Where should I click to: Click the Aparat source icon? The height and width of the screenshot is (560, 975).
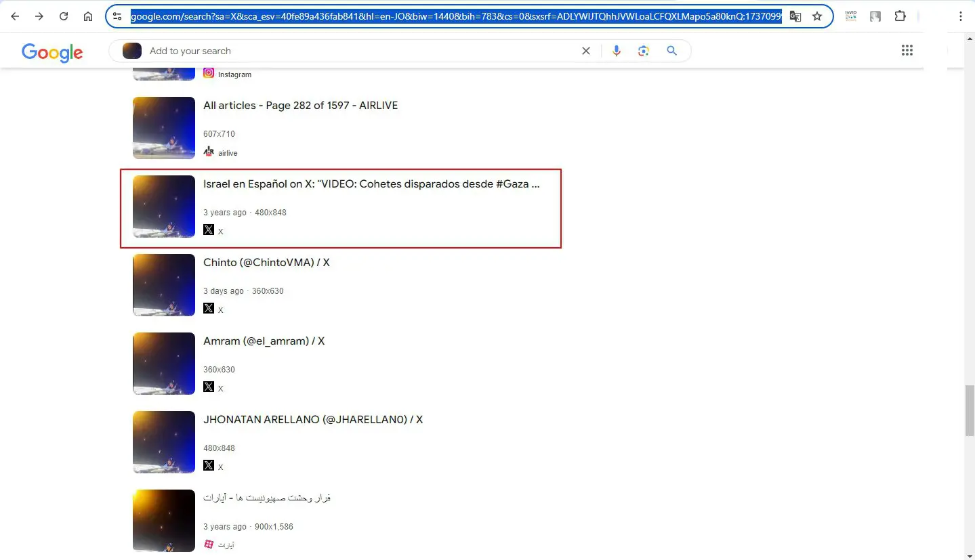click(209, 544)
